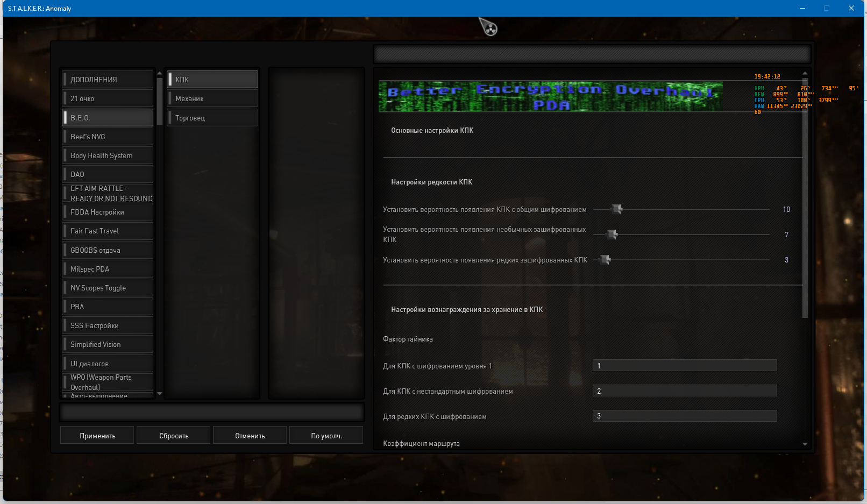Open GBOOBS отдача settings

[108, 250]
